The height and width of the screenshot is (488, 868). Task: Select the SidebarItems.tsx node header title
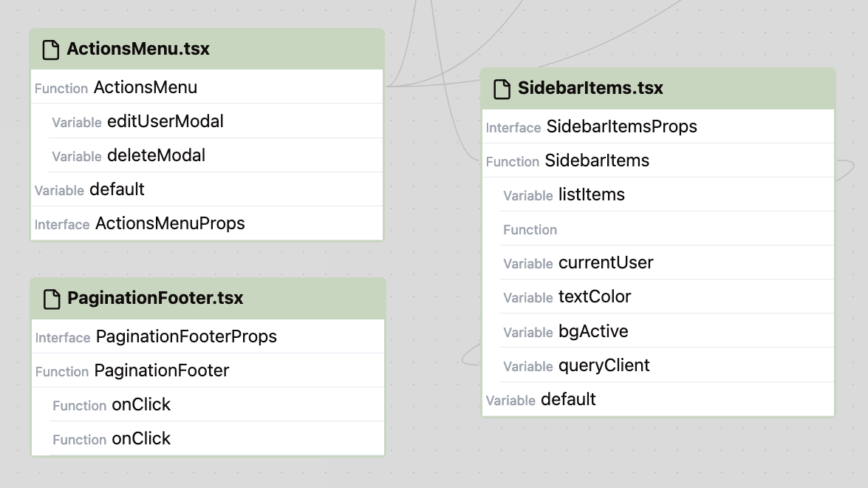(590, 89)
